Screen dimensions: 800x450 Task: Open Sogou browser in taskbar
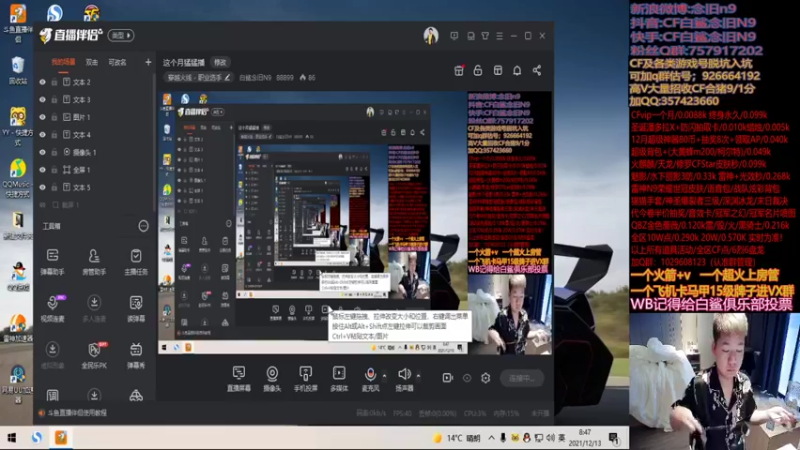coord(37,438)
